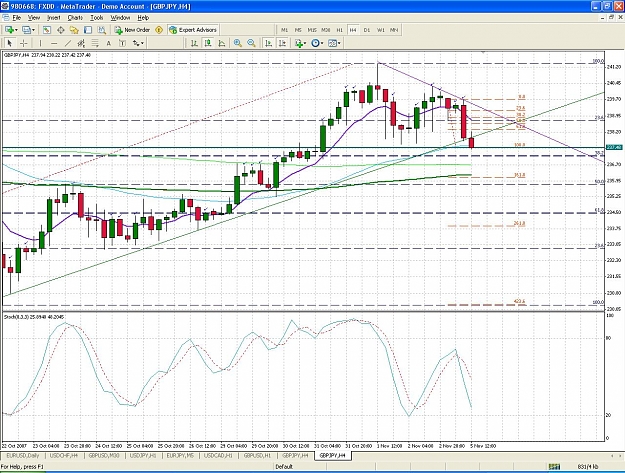
Task: Toggle the Data Window panel
Action: pyautogui.click(x=61, y=30)
